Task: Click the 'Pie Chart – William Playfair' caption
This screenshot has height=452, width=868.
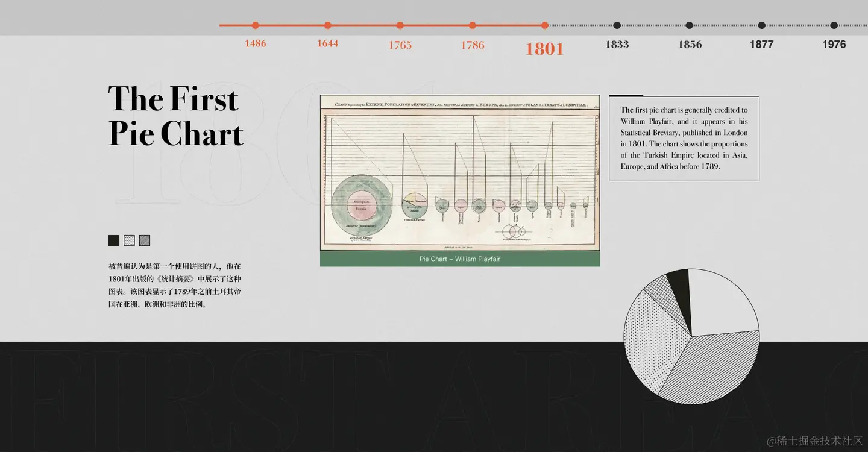Action: click(460, 259)
